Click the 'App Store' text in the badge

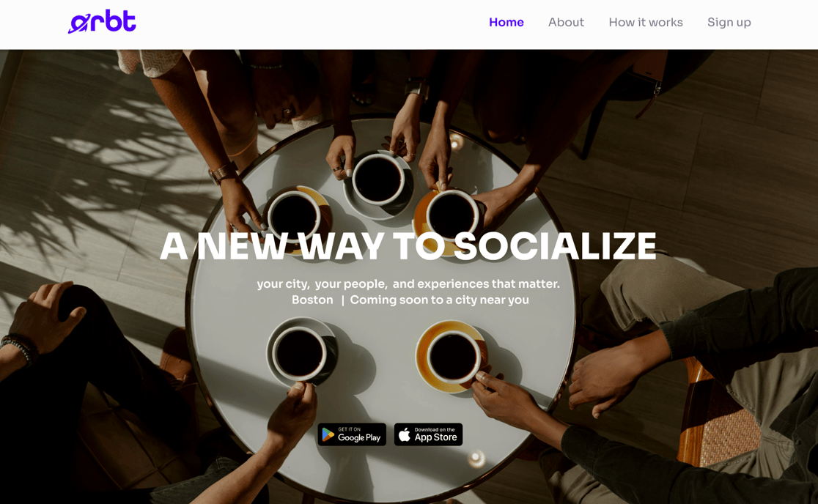tap(435, 437)
